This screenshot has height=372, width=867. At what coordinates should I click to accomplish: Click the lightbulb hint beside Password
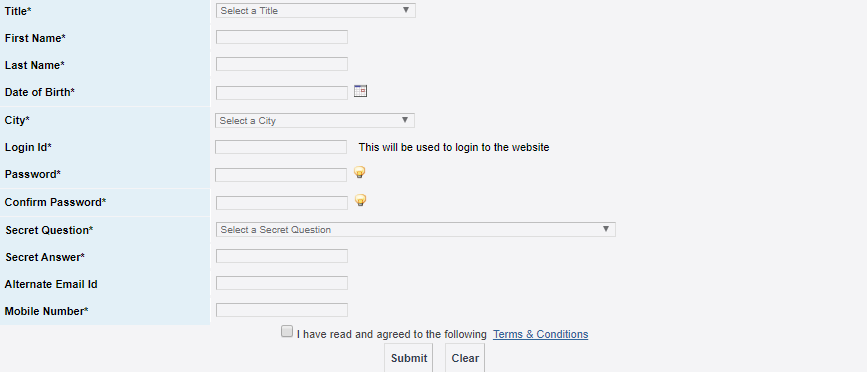pos(359,172)
